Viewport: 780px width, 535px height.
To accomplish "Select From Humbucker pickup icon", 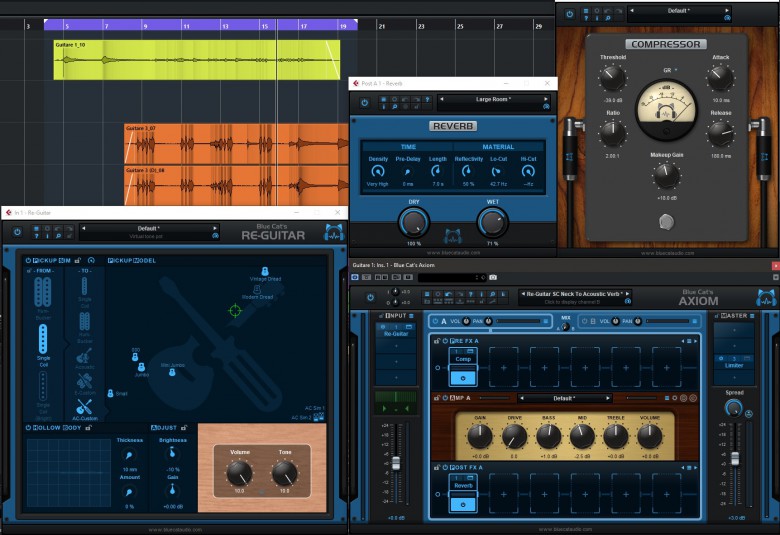I will 43,292.
